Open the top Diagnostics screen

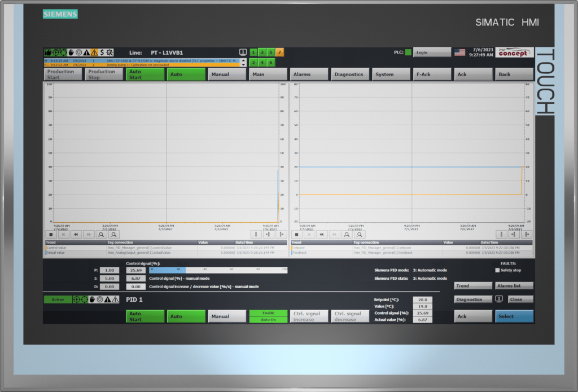tap(350, 74)
